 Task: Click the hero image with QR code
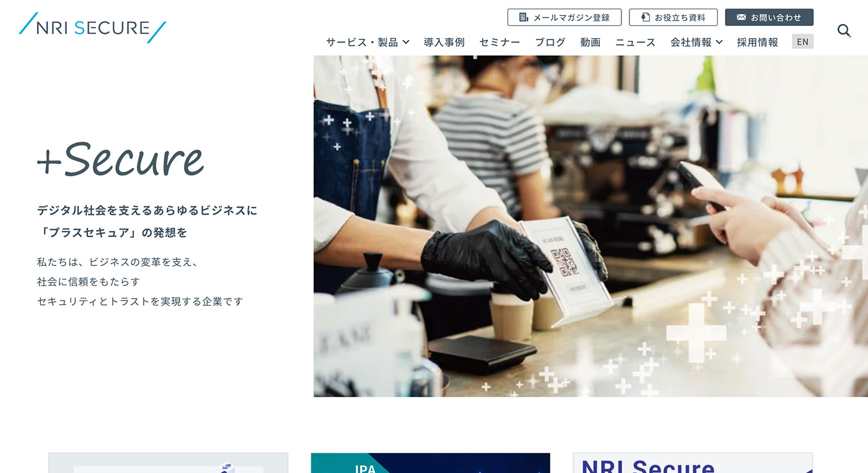(x=591, y=226)
